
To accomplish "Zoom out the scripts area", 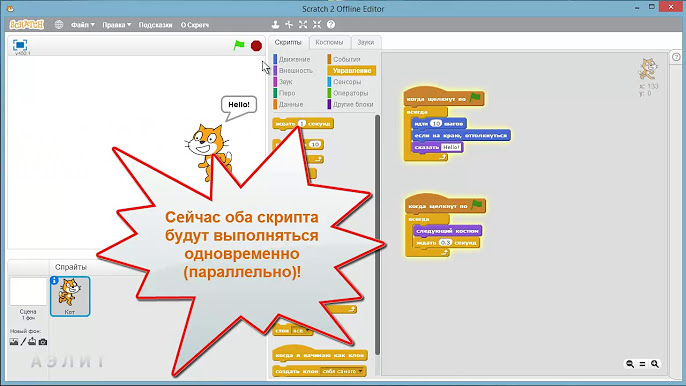I will (x=630, y=364).
